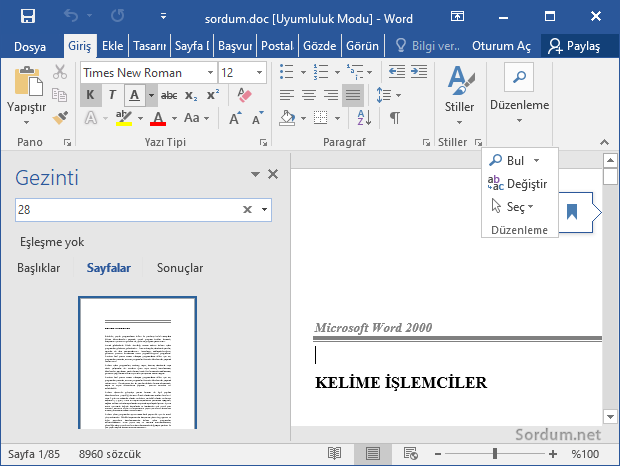
Task: Switch to the Tasarım tab
Action: click(x=149, y=46)
